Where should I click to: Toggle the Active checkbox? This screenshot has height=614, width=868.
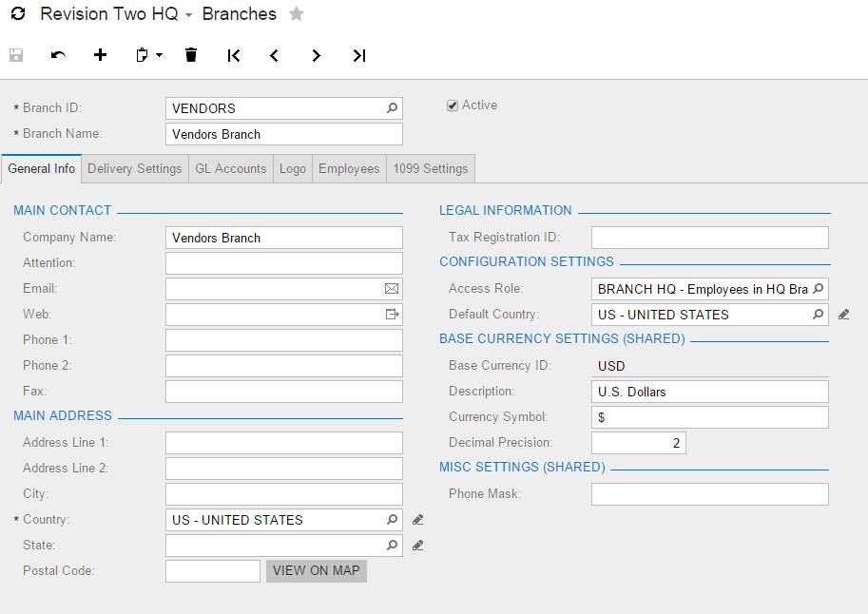point(453,106)
